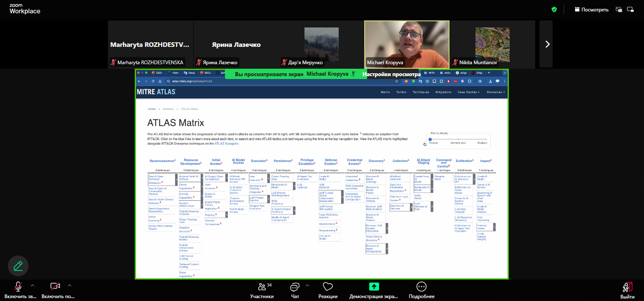Open the Initial Access tactic header

216,162
